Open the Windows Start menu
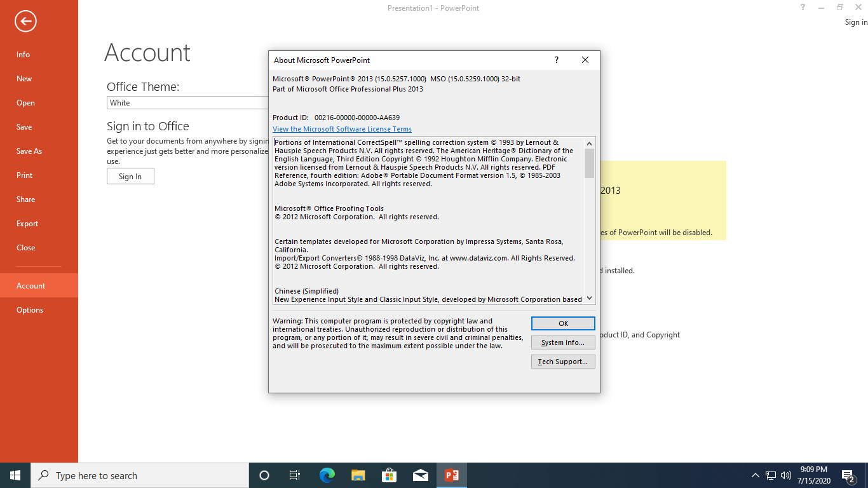The height and width of the screenshot is (488, 868). coord(15,475)
